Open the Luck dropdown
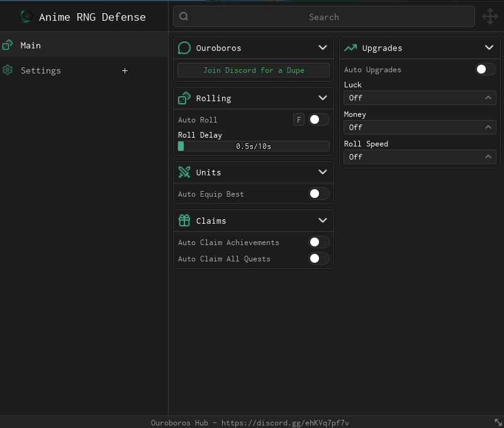504x428 pixels. pyautogui.click(x=420, y=98)
